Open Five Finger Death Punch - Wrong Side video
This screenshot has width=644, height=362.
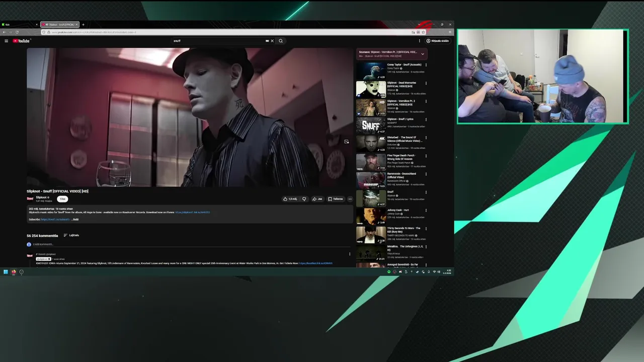371,161
